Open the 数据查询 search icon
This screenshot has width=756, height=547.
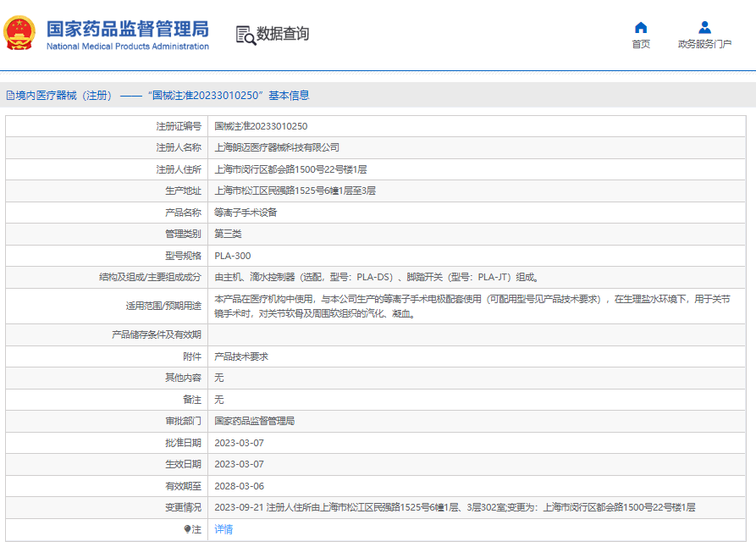point(246,36)
